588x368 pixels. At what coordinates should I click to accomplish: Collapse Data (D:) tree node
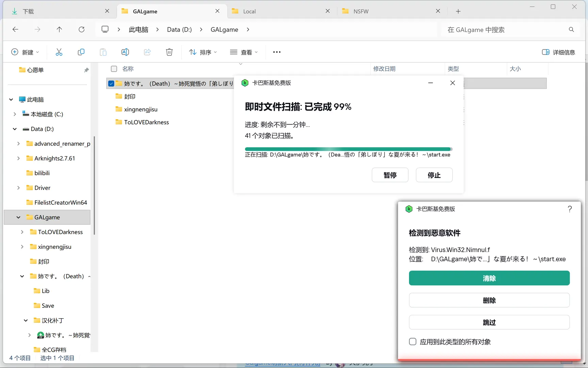(15, 129)
